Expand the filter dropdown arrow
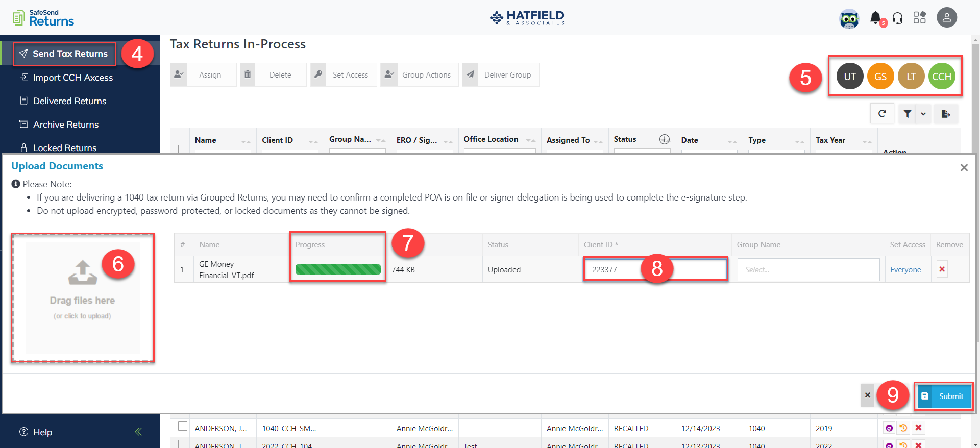Image resolution: width=980 pixels, height=448 pixels. pyautogui.click(x=923, y=114)
